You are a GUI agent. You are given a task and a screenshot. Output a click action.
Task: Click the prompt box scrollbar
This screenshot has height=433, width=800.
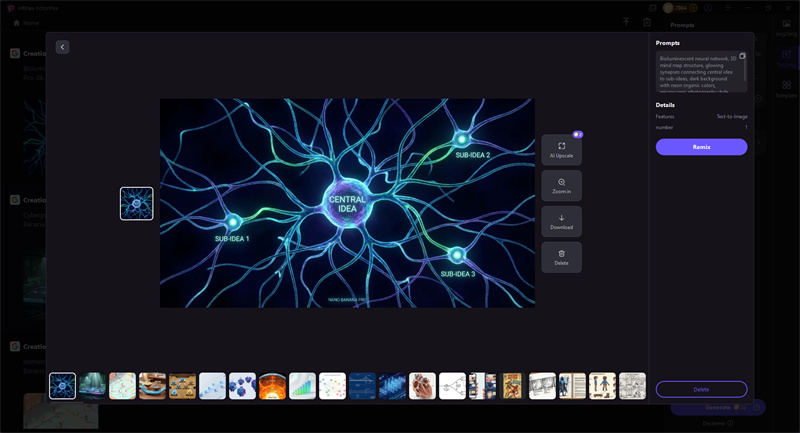coord(745,69)
